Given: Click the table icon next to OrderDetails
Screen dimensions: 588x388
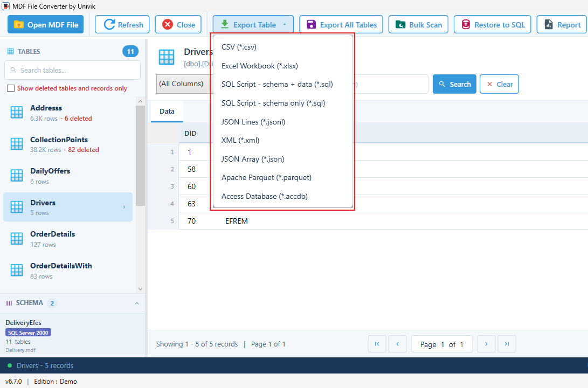Looking at the screenshot, I should pyautogui.click(x=17, y=238).
